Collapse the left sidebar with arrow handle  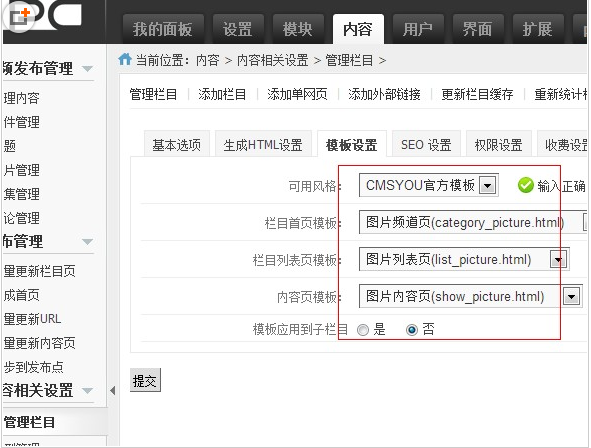tap(112, 390)
